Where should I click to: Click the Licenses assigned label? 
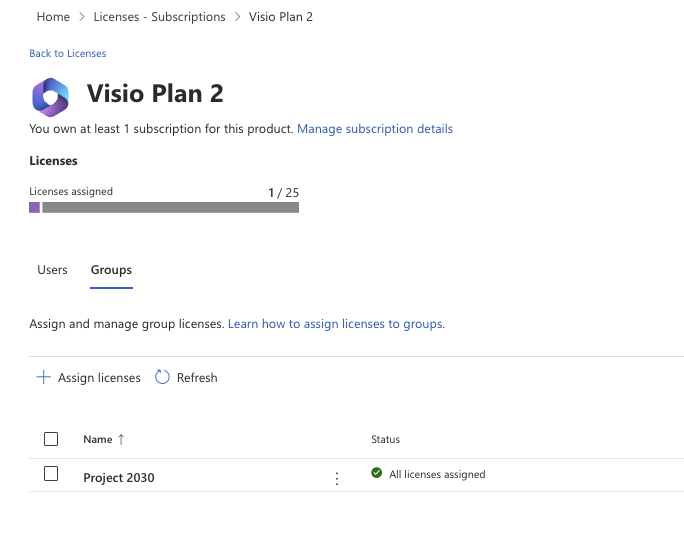coord(71,192)
